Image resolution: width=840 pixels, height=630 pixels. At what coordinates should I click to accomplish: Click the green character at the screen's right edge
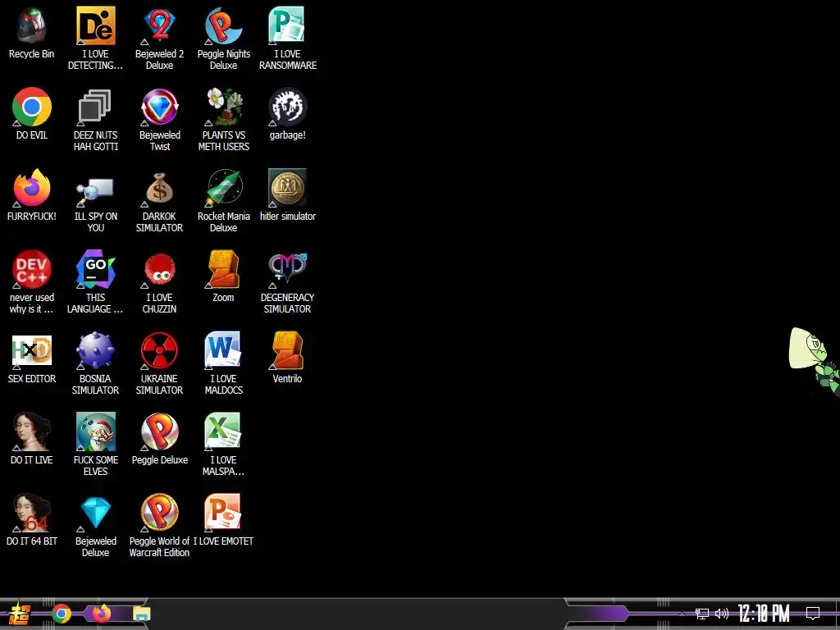[x=815, y=360]
